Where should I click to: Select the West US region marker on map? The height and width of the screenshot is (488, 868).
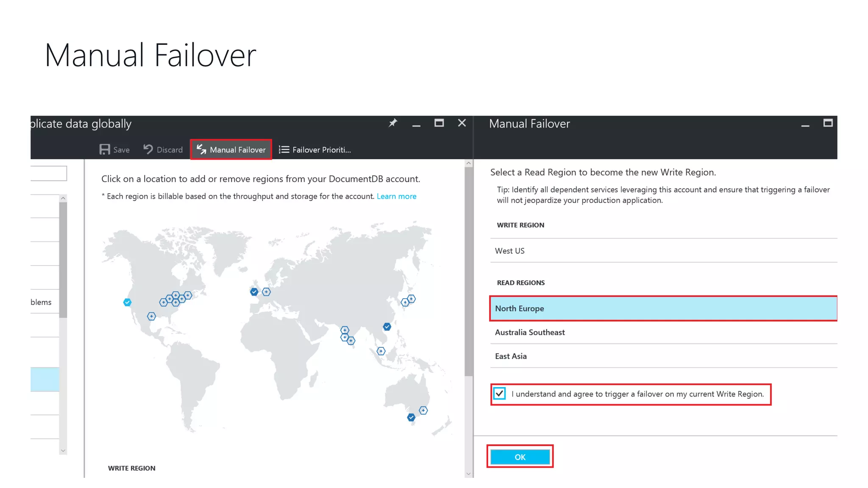click(127, 302)
